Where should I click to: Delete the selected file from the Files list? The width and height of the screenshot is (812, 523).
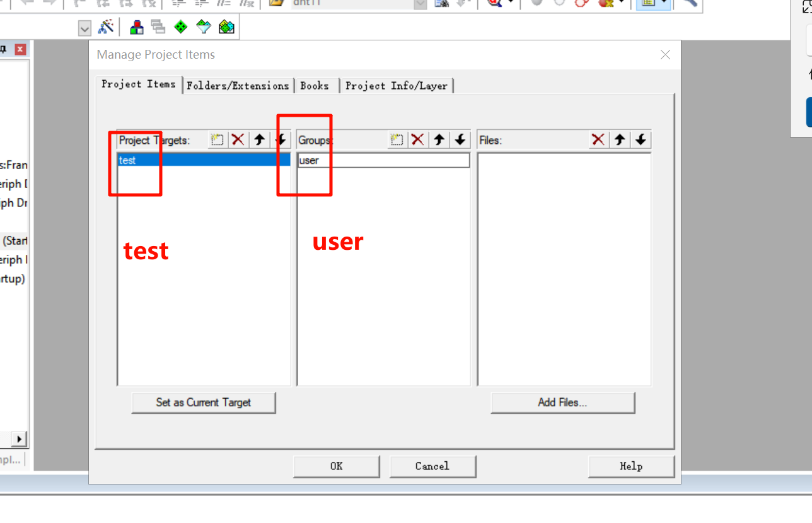coord(598,140)
